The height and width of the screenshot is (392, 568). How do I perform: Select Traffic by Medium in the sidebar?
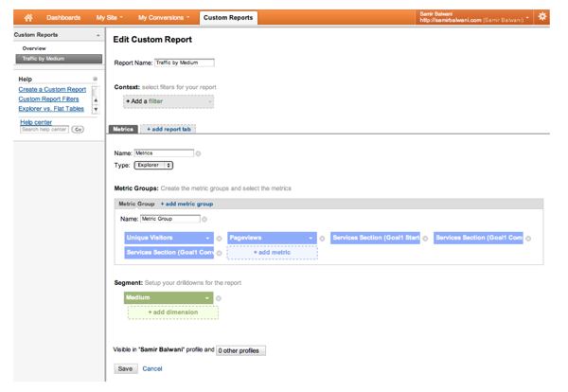(x=59, y=59)
